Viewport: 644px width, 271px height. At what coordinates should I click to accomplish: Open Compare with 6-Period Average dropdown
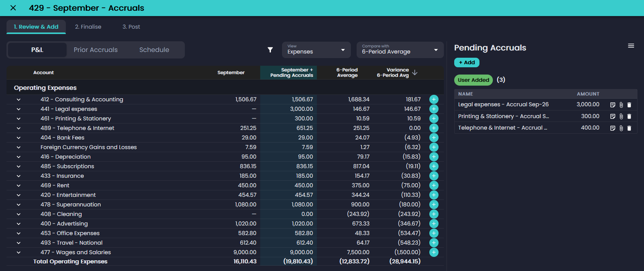(400, 50)
